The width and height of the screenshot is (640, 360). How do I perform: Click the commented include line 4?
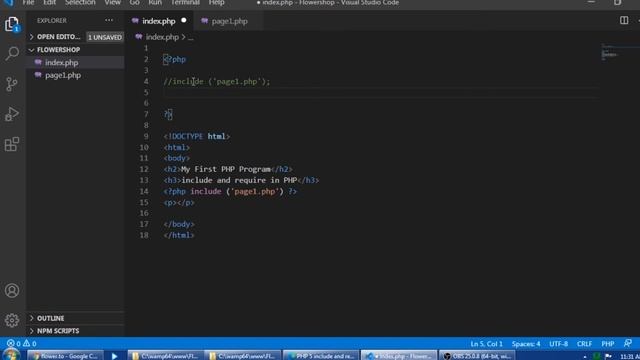point(217,81)
